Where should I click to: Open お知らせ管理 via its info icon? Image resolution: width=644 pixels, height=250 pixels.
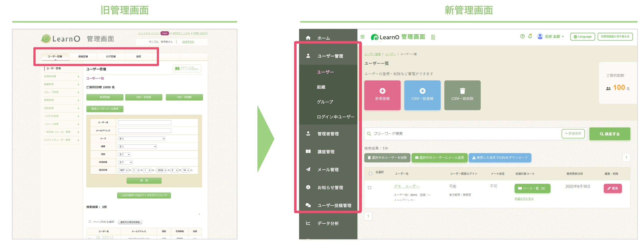(x=308, y=187)
